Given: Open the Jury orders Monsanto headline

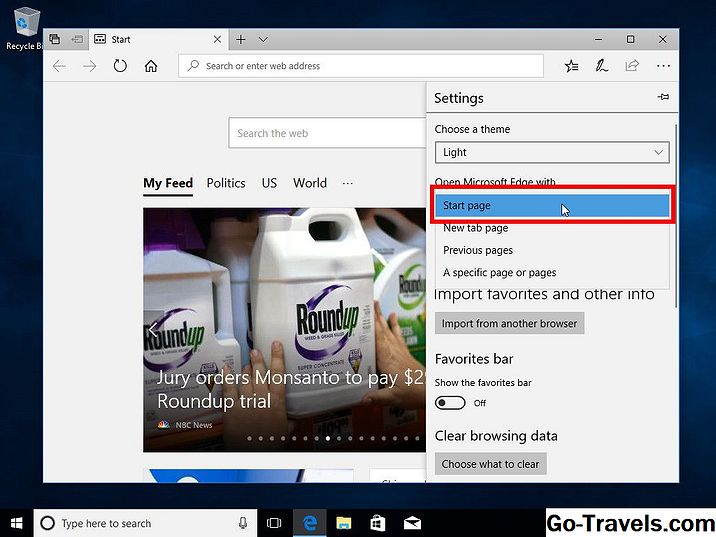Looking at the screenshot, I should [x=291, y=389].
